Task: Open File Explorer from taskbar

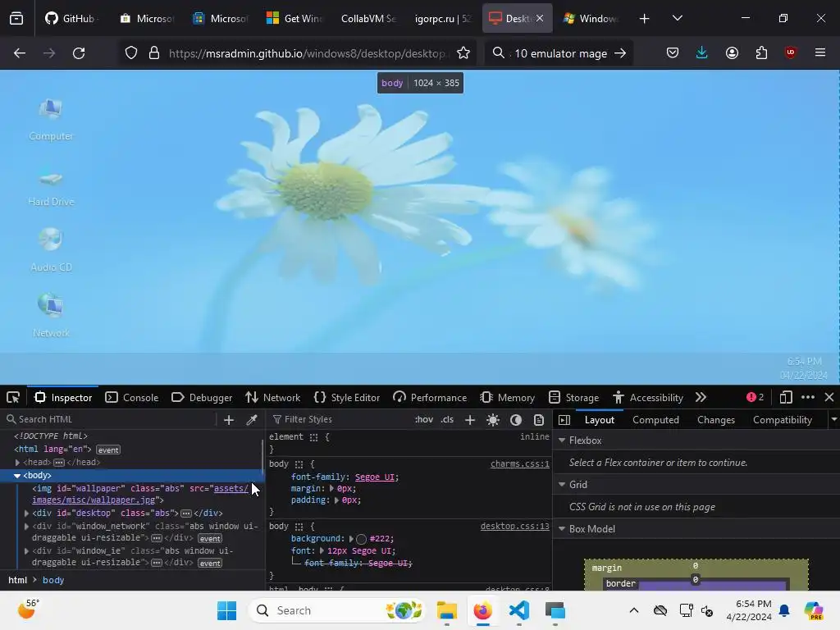Action: [447, 610]
